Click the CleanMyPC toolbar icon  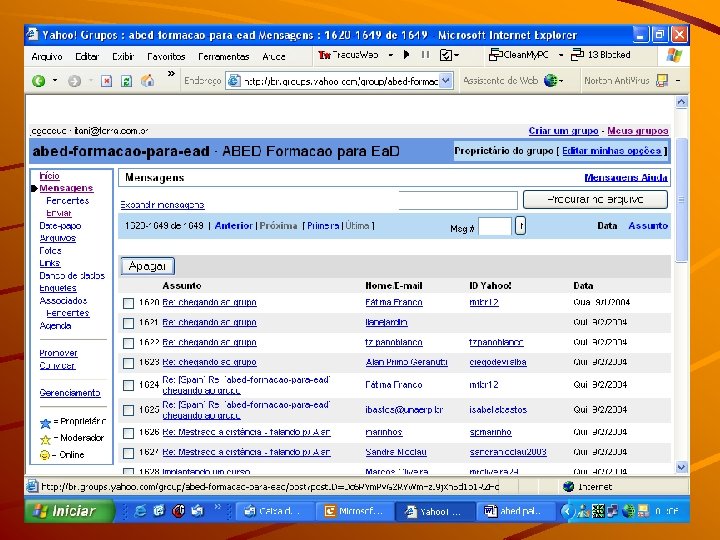point(495,55)
